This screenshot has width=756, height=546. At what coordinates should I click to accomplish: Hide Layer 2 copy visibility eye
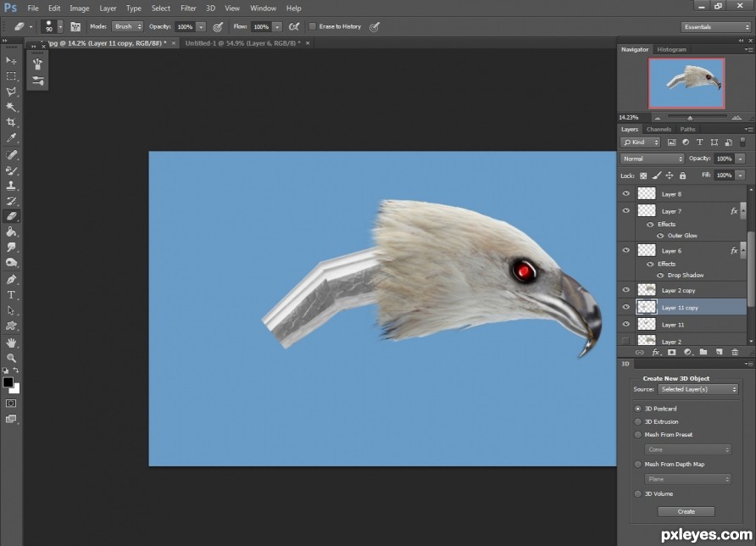pyautogui.click(x=625, y=290)
